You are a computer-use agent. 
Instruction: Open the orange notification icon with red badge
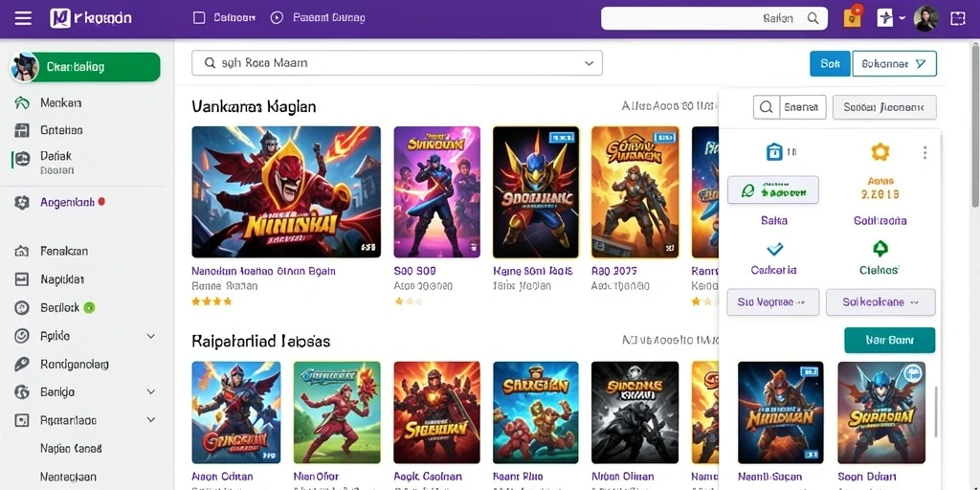(853, 17)
